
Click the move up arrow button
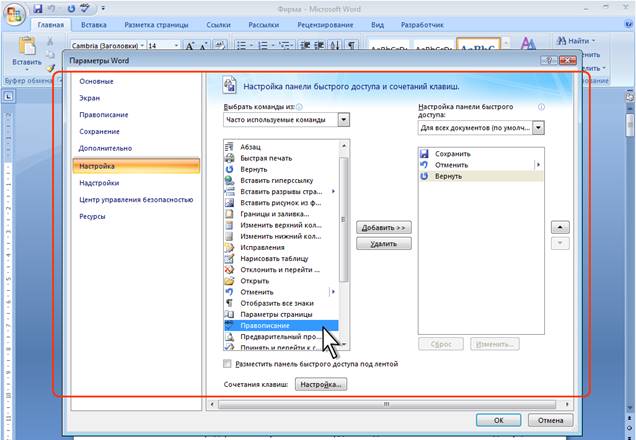point(560,227)
